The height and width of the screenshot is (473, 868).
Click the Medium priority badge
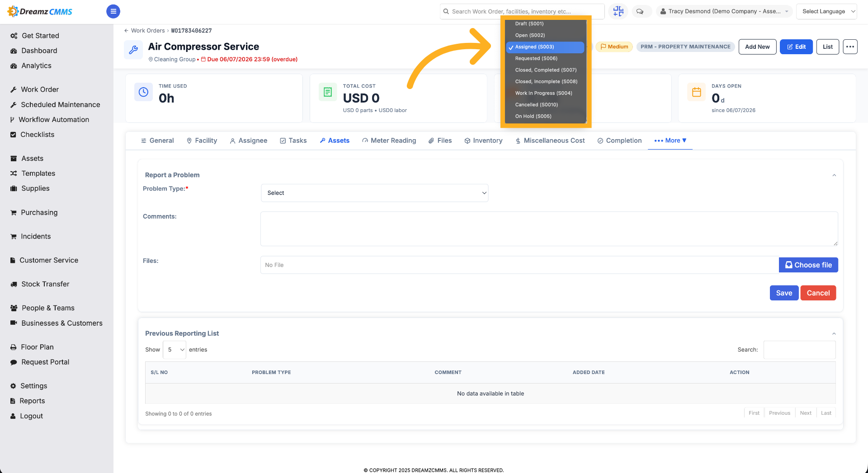tap(614, 47)
